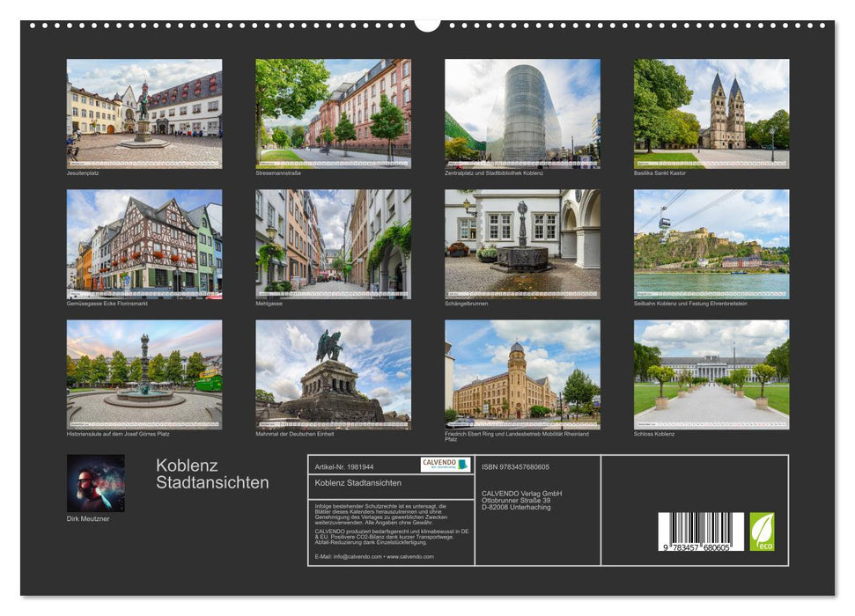Image resolution: width=855 pixels, height=616 pixels.
Task: Open the Jesuitenplatz photo
Action: click(x=144, y=114)
